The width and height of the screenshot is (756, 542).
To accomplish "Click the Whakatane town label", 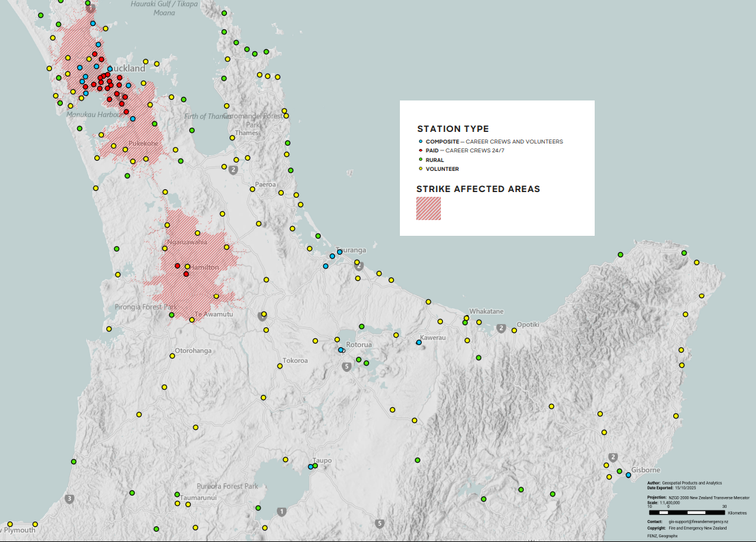I will tap(486, 311).
